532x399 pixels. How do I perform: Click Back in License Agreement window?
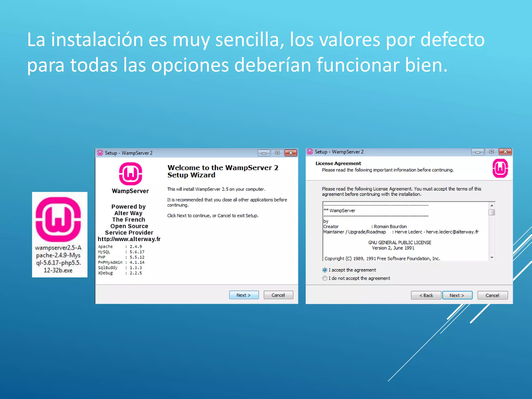(426, 295)
